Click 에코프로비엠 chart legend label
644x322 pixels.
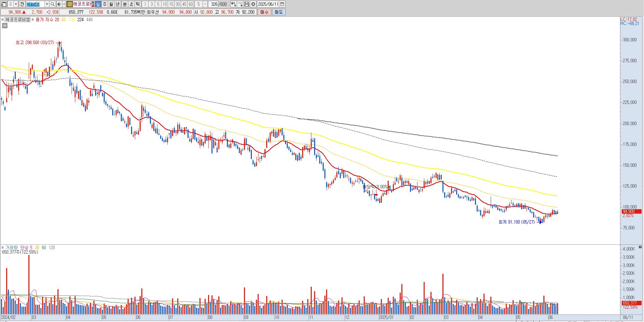click(x=17, y=19)
